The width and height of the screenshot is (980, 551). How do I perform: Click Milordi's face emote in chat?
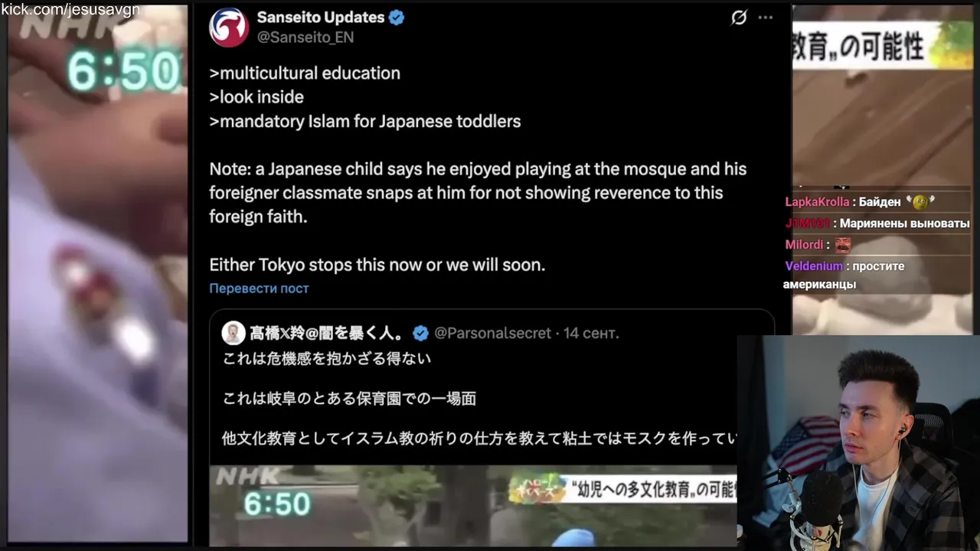[x=843, y=245]
